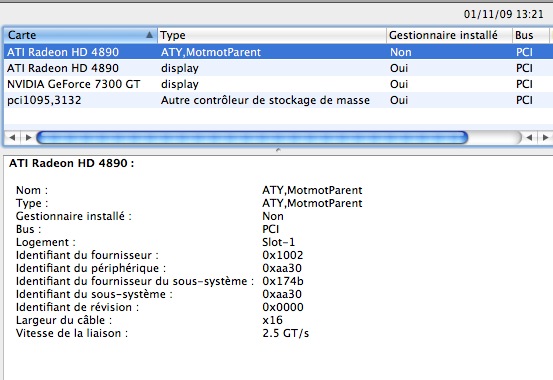Click the 'Non' cell in the selected row
The image size is (553, 380).
(x=401, y=52)
